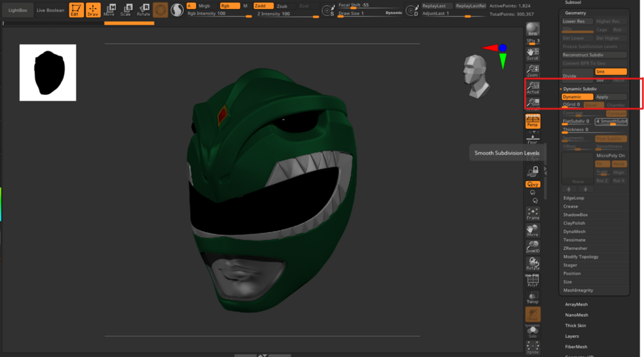The width and height of the screenshot is (644, 357).
Task: Toggle the Rgb paint mode
Action: [x=229, y=6]
